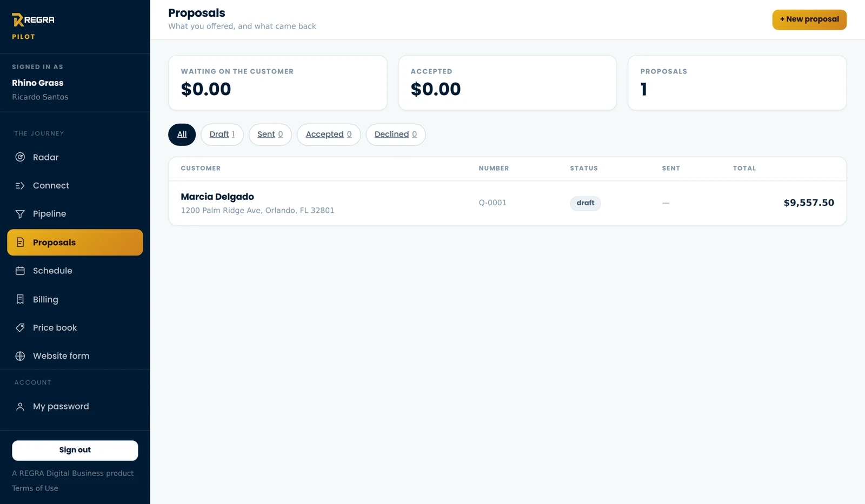Open Price book in sidebar
Screen dimensions: 865x504
click(x=75, y=327)
